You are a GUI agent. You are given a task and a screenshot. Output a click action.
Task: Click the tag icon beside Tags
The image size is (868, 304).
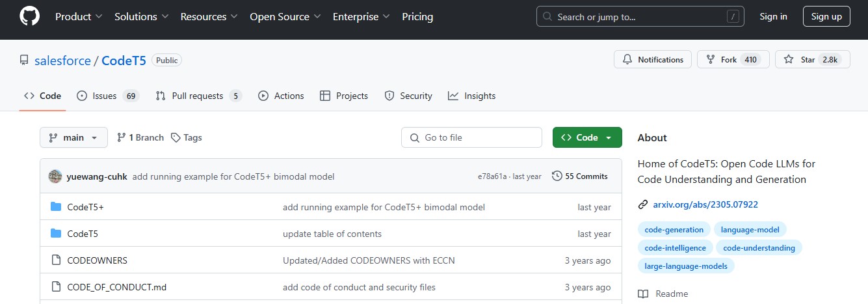[x=176, y=137]
